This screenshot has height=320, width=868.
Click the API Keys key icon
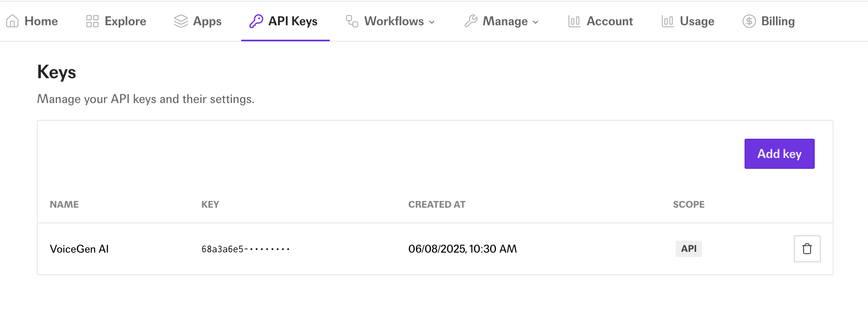[256, 21]
